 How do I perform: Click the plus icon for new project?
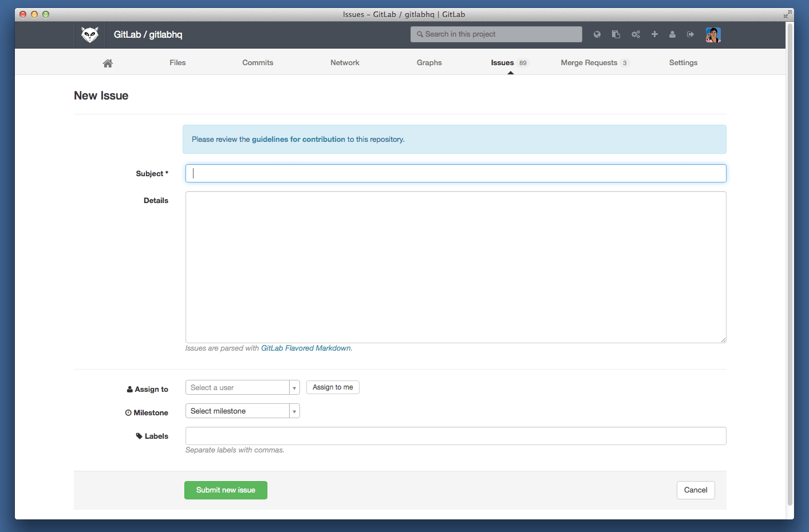pyautogui.click(x=654, y=34)
